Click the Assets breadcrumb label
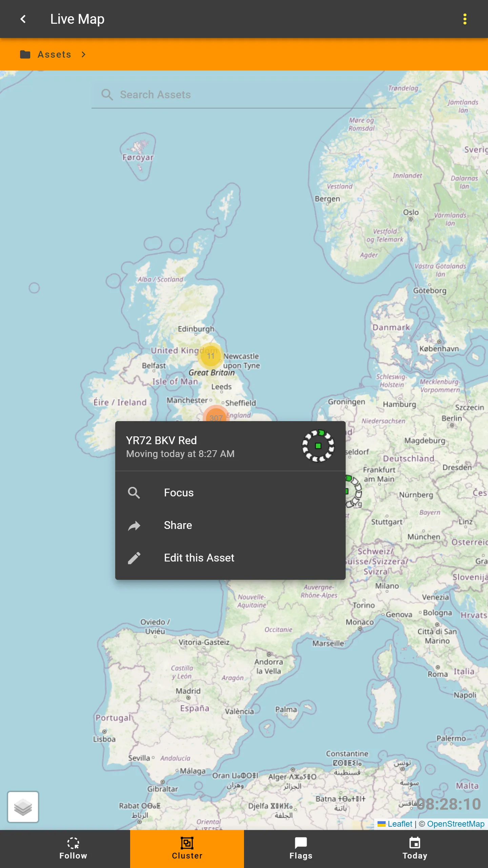Screen dimensions: 488x868 pos(54,54)
